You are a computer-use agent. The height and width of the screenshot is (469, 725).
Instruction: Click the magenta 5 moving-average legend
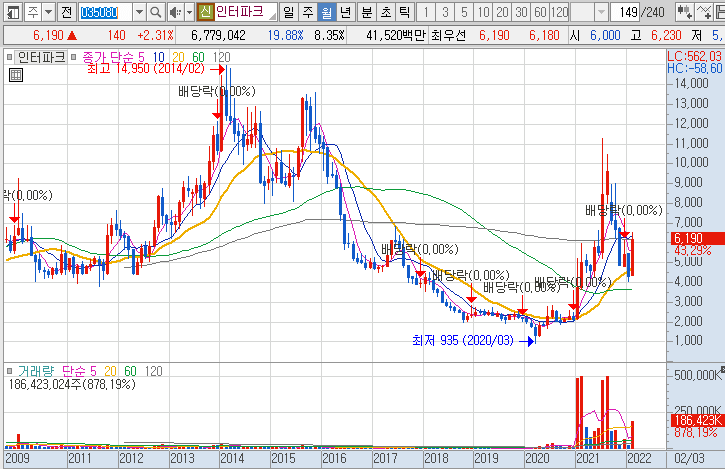coord(141,57)
